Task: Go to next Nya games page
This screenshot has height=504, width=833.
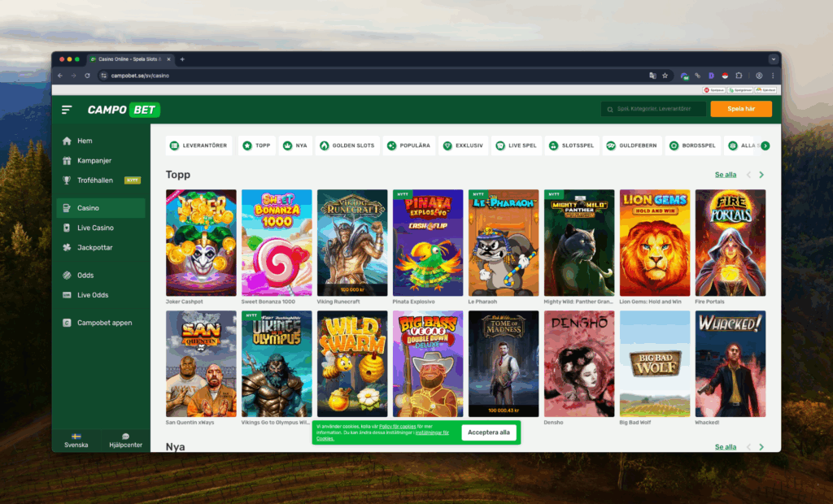Action: (761, 447)
